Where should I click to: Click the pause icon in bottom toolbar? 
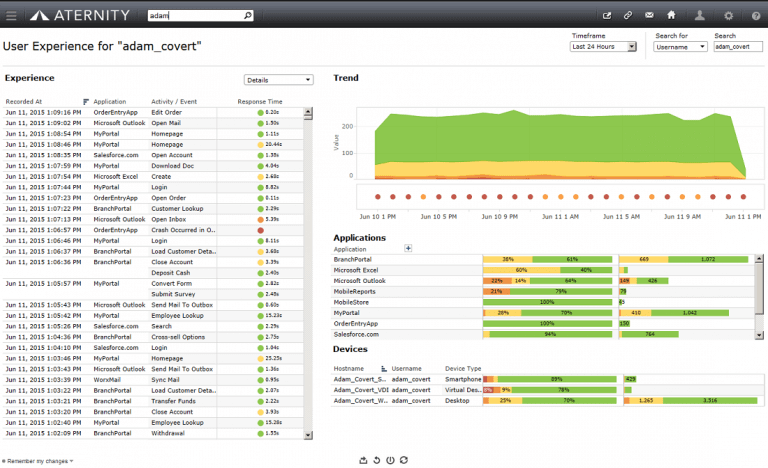pyautogui.click(x=390, y=460)
